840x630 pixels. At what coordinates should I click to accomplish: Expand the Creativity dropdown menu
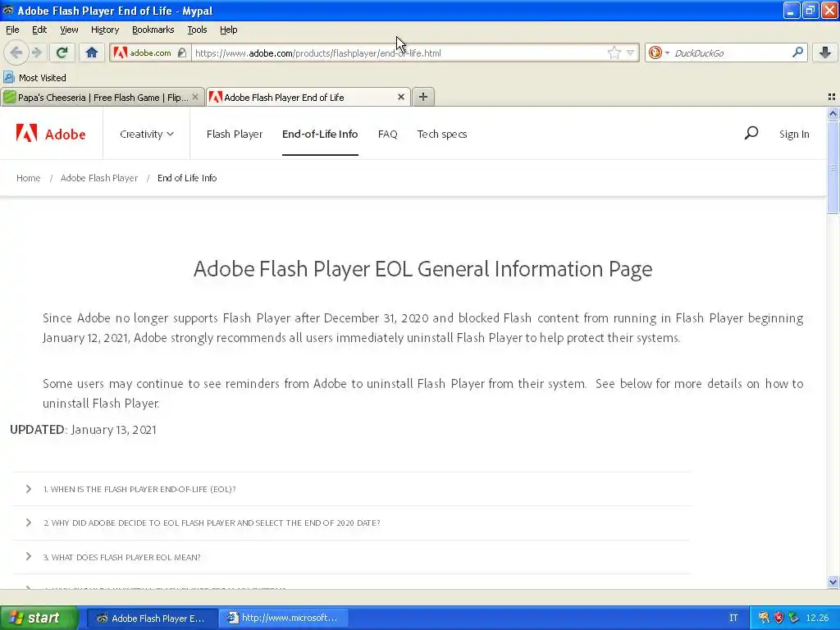(146, 134)
